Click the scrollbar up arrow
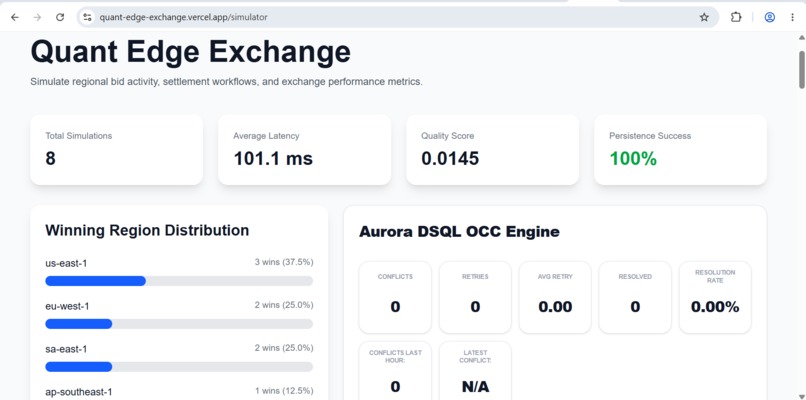 point(801,38)
